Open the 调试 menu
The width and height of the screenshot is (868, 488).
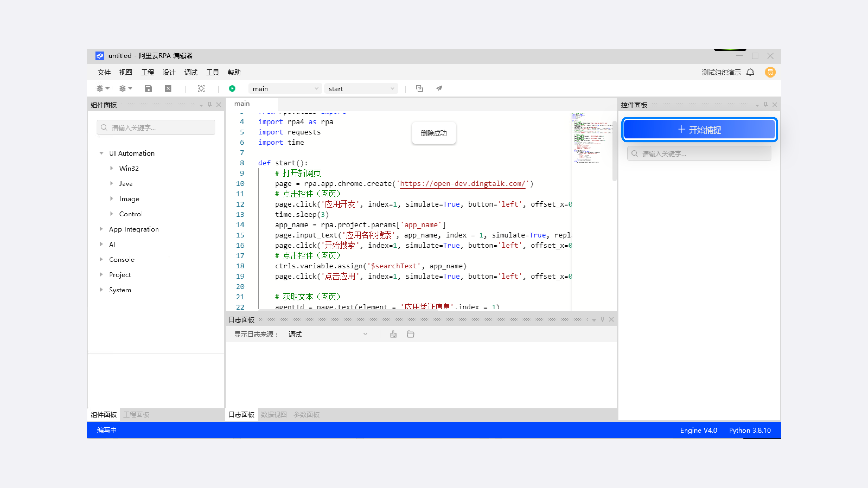click(x=191, y=72)
